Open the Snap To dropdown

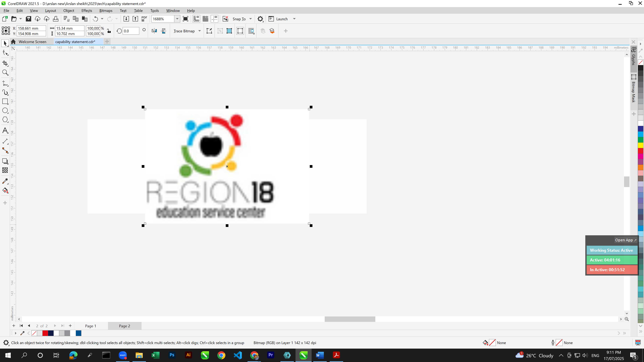(x=251, y=19)
